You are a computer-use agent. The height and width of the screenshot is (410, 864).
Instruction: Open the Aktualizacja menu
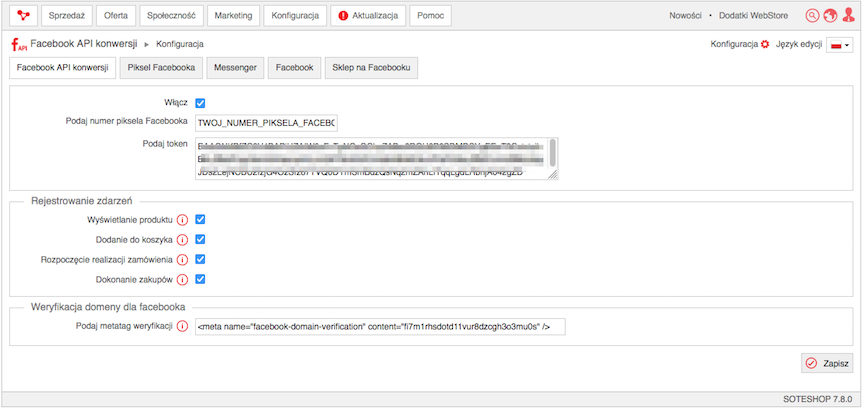[368, 16]
